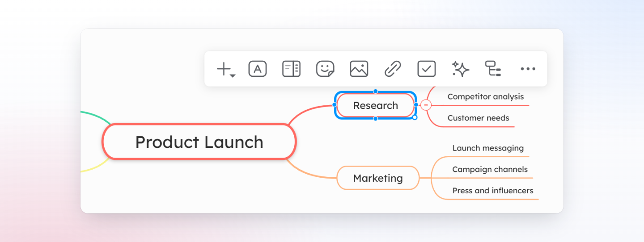The width and height of the screenshot is (644, 242).
Task: Select the Marketing topic node
Action: pos(378,178)
